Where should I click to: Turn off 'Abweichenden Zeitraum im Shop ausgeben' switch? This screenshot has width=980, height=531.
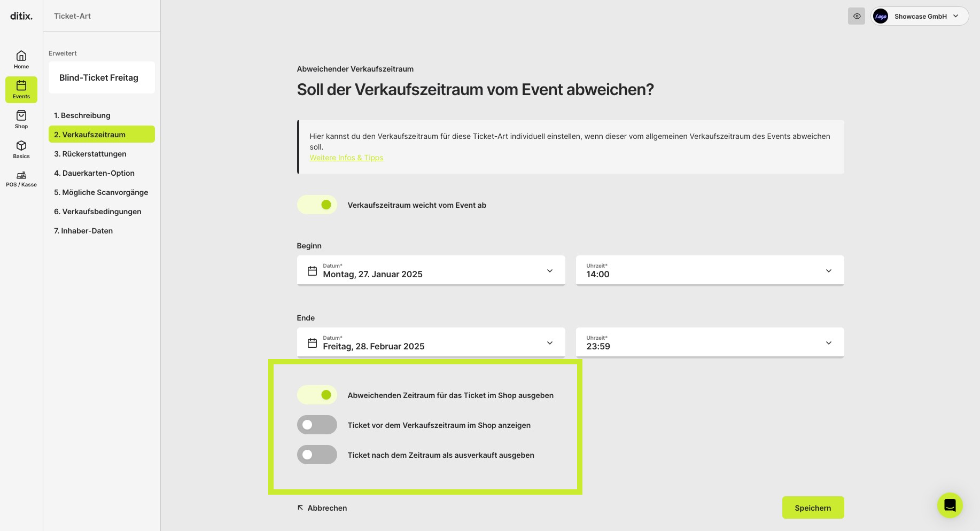[317, 395]
